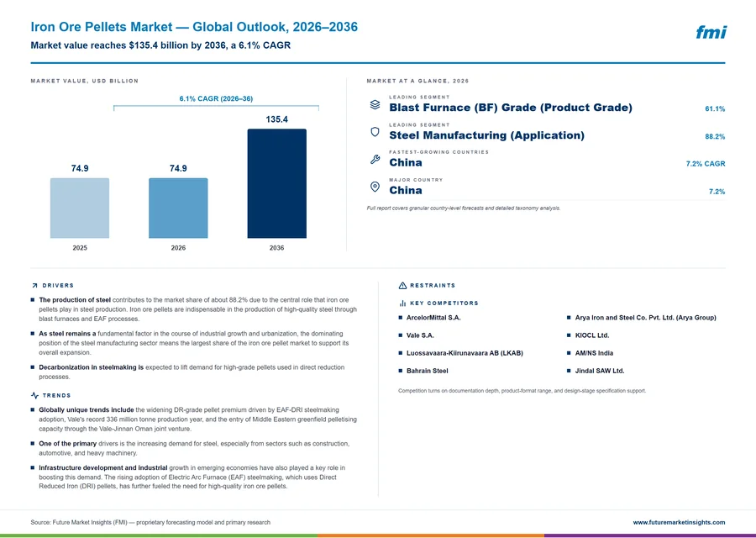Click the Key Competitors heading
Image resolution: width=756 pixels, height=538 pixels.
point(444,303)
